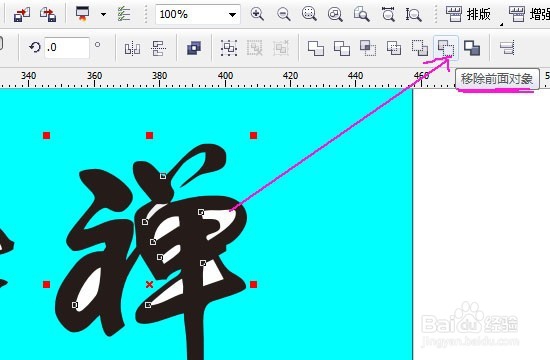Click the Intersect objects icon
This screenshot has width=550, height=360.
368,48
